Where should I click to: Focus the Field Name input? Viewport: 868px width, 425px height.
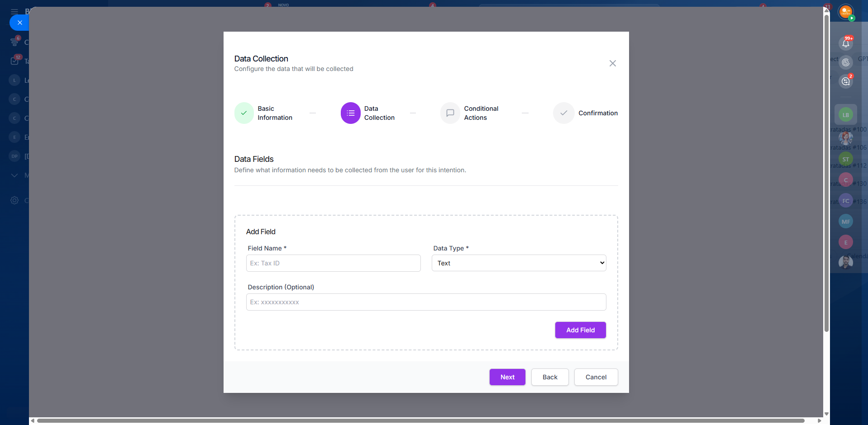(333, 263)
